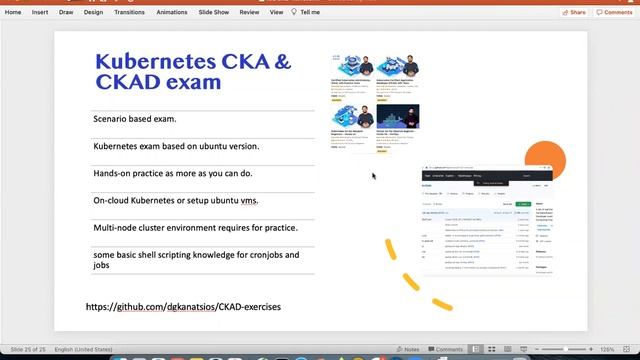Open the Review tab
The image size is (640, 360).
(249, 12)
